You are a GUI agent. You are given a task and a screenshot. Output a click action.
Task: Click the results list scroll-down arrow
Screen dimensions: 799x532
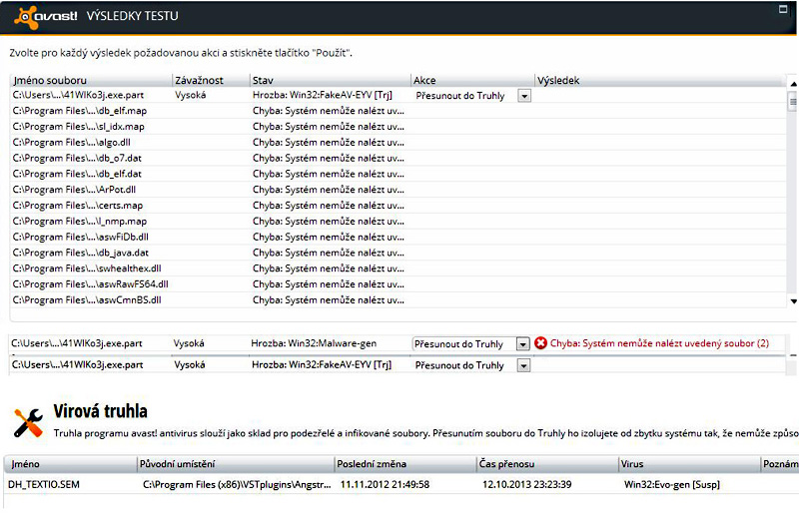point(793,300)
